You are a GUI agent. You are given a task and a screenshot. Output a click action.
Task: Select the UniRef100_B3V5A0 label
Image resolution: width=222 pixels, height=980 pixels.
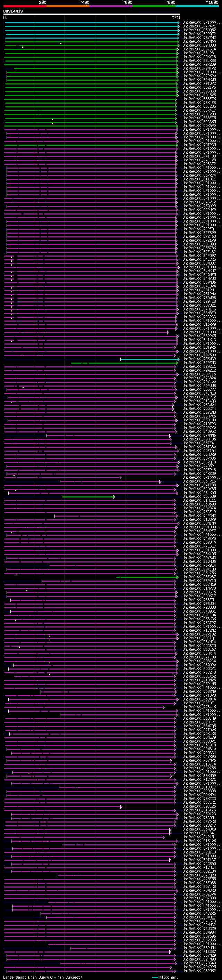pos(199,355)
